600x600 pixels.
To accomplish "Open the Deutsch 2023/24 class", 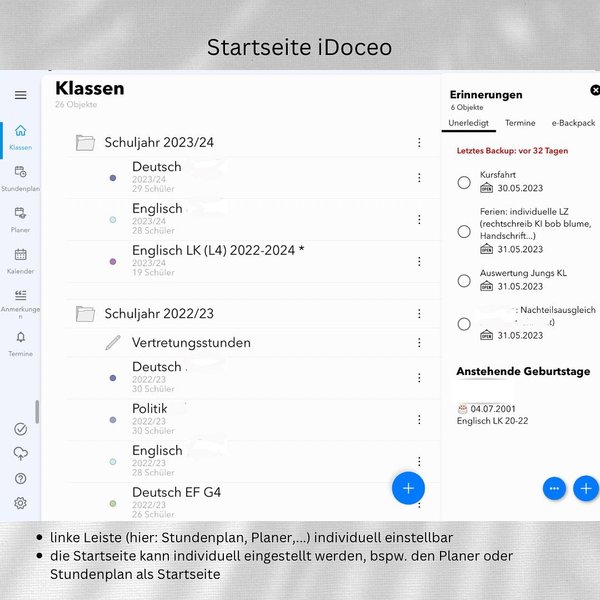I will click(253, 178).
